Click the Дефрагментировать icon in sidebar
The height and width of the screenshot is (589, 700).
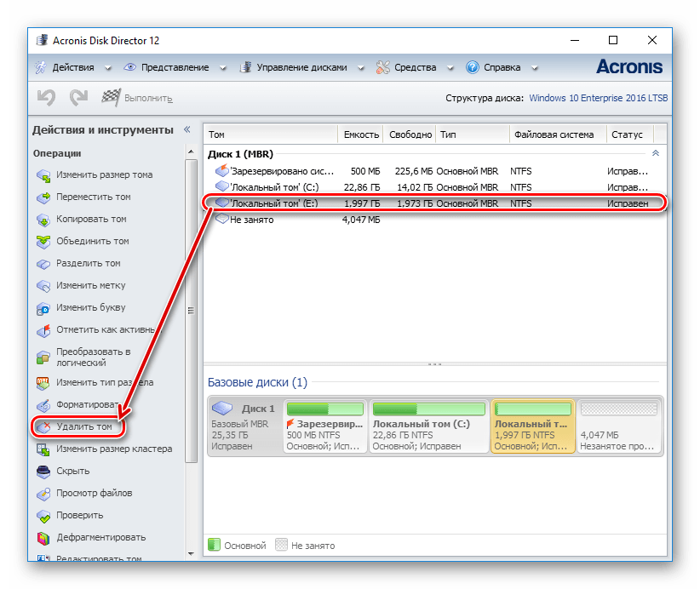(x=43, y=538)
